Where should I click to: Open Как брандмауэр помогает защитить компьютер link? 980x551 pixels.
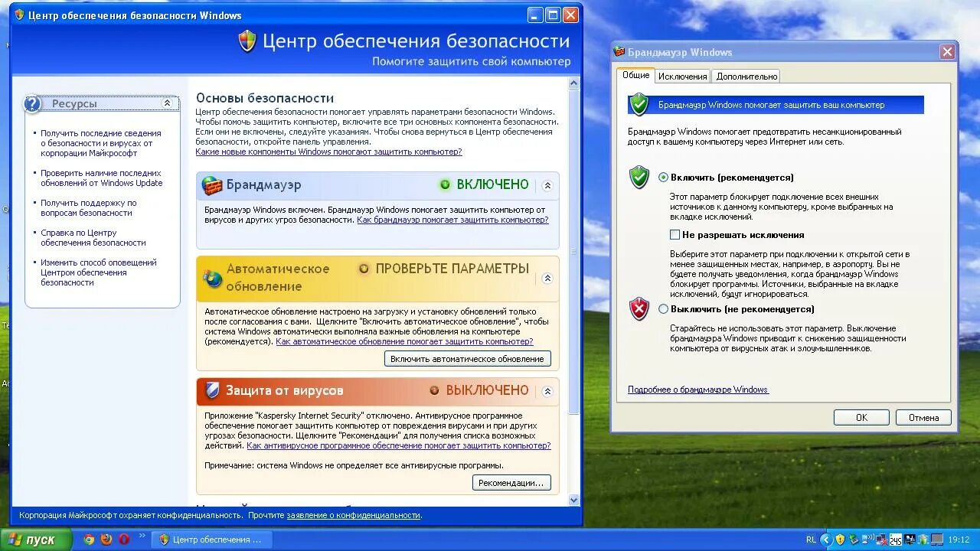[452, 220]
